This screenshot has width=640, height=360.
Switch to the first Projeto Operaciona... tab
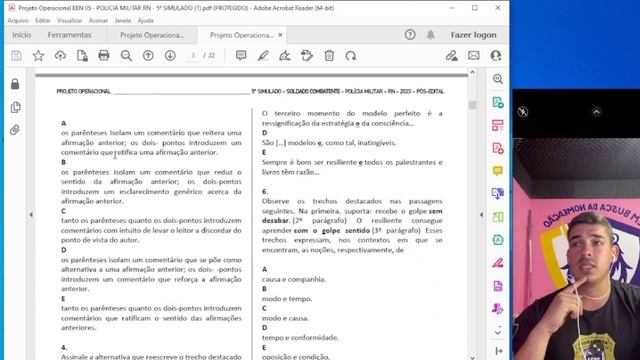[152, 35]
